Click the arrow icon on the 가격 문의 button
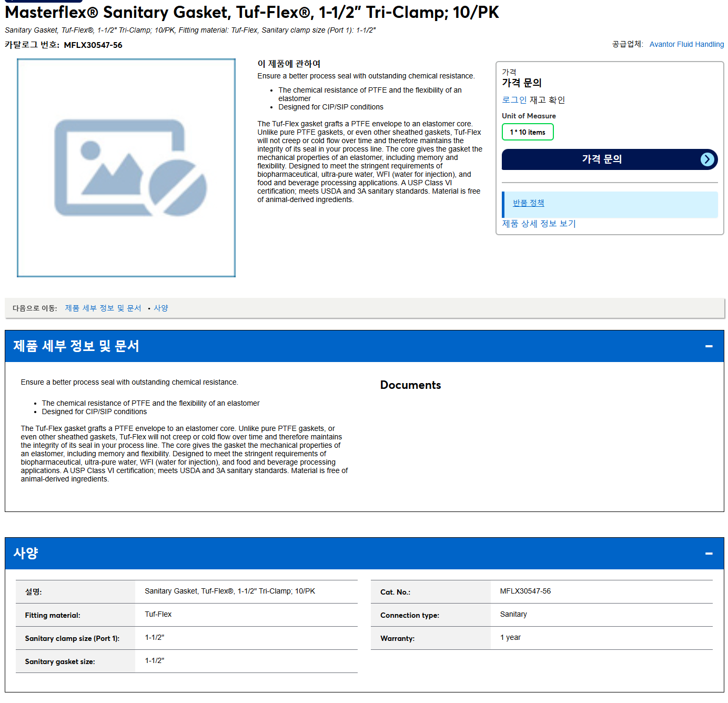The width and height of the screenshot is (728, 703). point(707,159)
